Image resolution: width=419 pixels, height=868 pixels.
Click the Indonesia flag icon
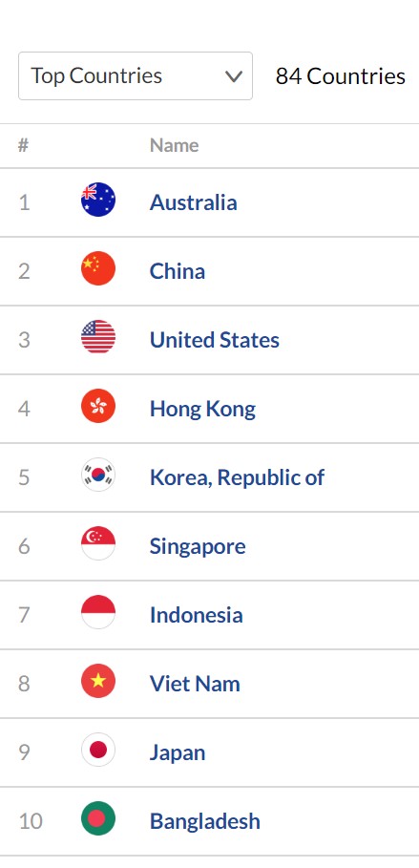click(x=98, y=612)
